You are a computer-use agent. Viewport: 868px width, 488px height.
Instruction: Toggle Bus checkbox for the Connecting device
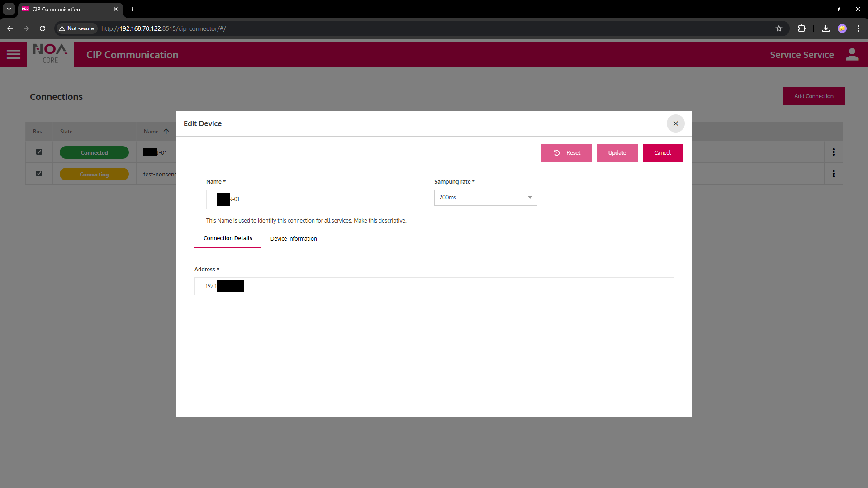point(39,174)
